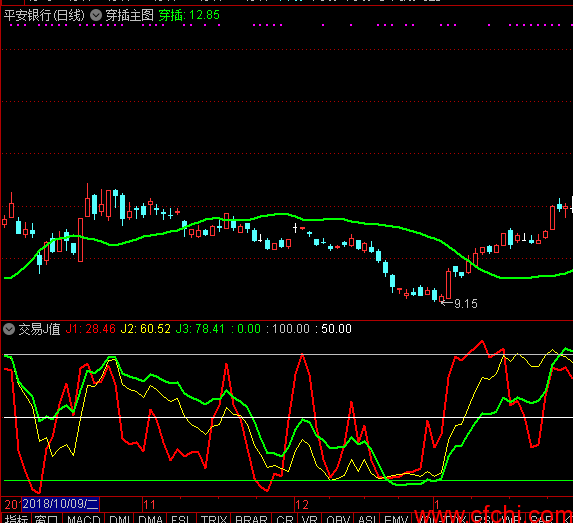Select the FSL indicator tab
This screenshot has height=523, width=573.
click(x=181, y=519)
